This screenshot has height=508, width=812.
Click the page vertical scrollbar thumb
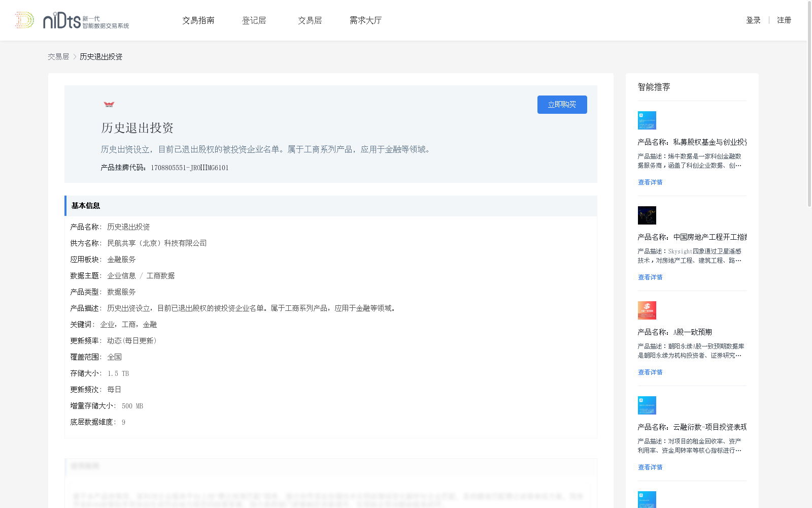pyautogui.click(x=809, y=104)
